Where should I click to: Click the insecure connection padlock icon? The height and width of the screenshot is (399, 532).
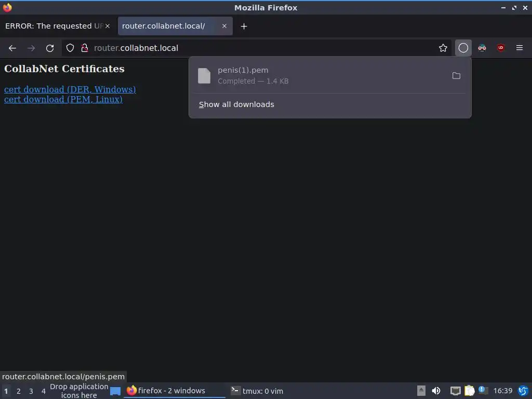coord(85,48)
